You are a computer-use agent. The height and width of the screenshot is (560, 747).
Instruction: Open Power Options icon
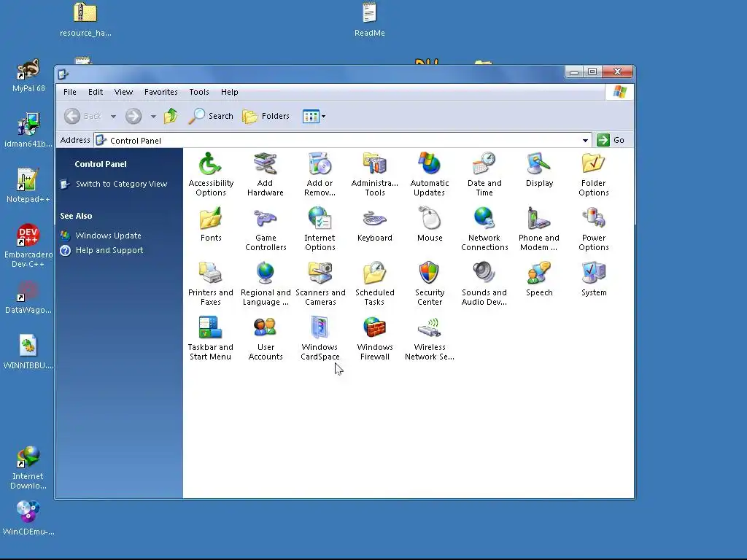(594, 229)
